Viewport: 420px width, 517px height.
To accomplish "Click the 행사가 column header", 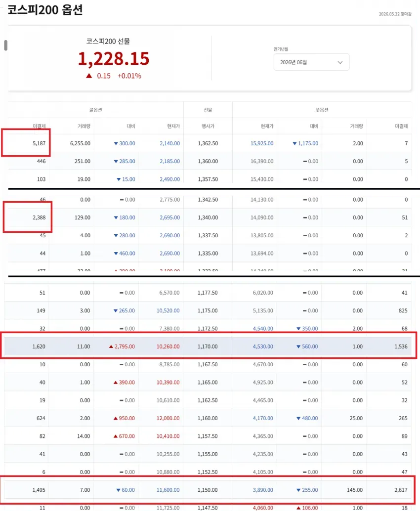I will tap(208, 126).
